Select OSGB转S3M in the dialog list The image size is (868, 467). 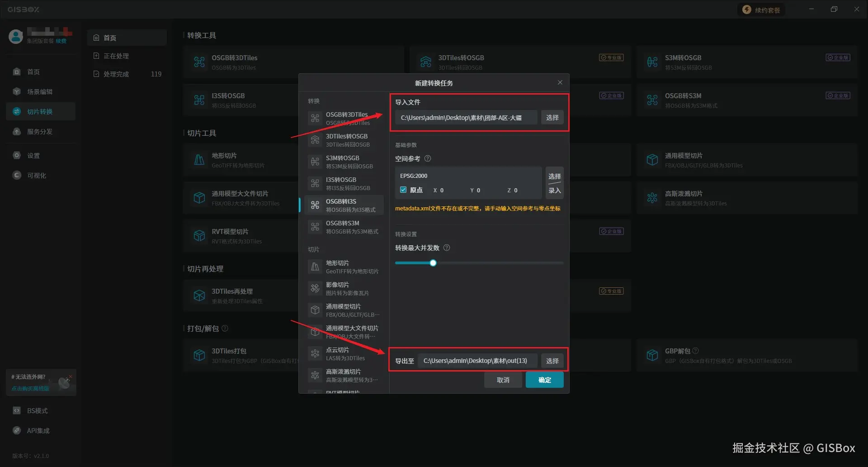coord(344,227)
